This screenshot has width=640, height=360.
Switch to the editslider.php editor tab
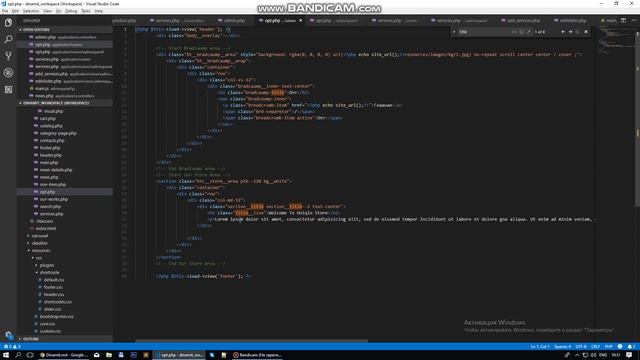[570, 20]
